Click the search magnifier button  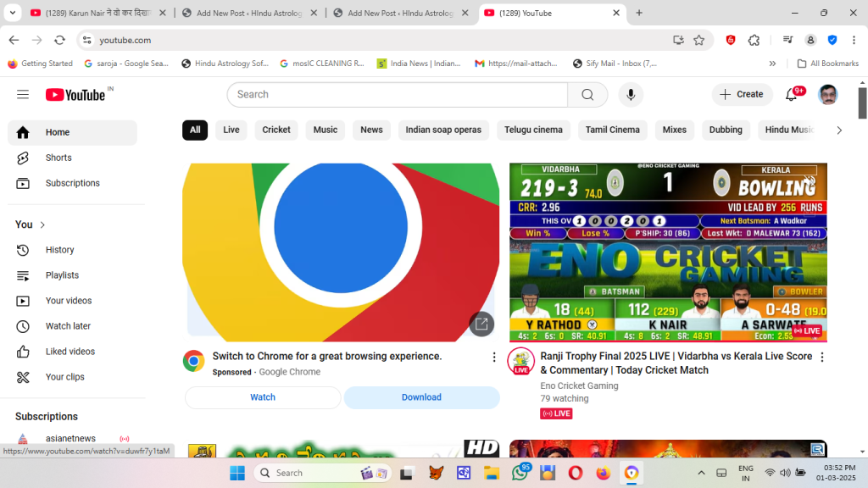[x=587, y=95]
